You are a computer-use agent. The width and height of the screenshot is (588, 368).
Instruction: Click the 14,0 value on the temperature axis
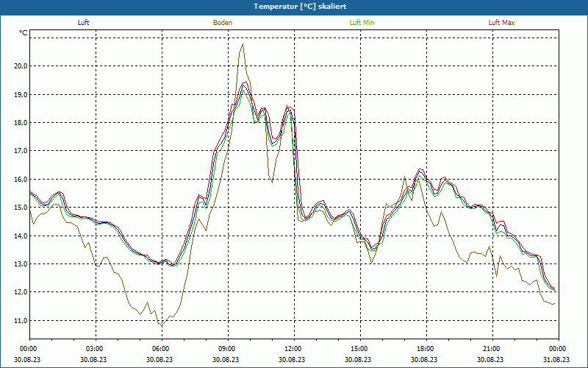click(x=21, y=236)
